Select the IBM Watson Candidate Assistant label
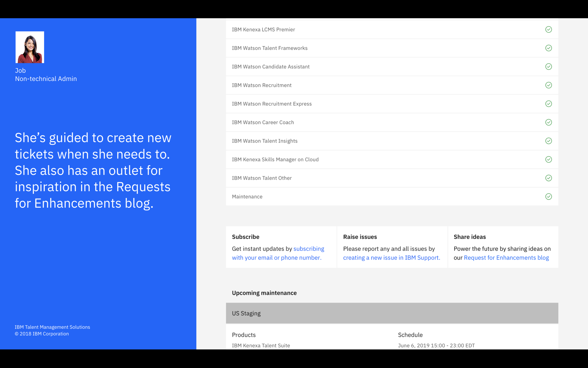Screen dimensions: 588x368 [x=270, y=66]
